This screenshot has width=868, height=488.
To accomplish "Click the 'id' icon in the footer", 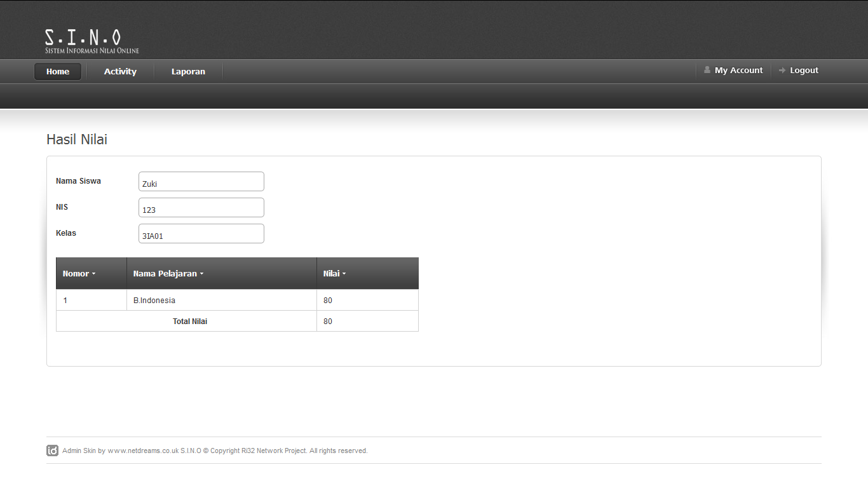I will [x=51, y=450].
